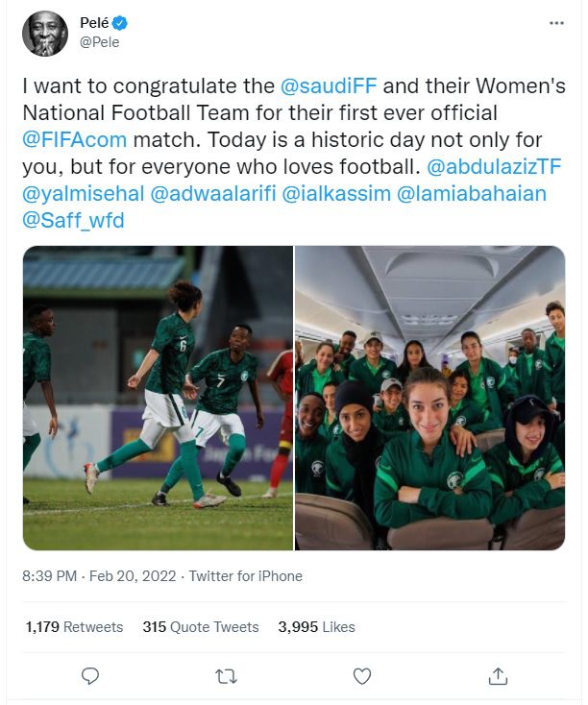Show the 3,995 Likes list

(x=317, y=627)
